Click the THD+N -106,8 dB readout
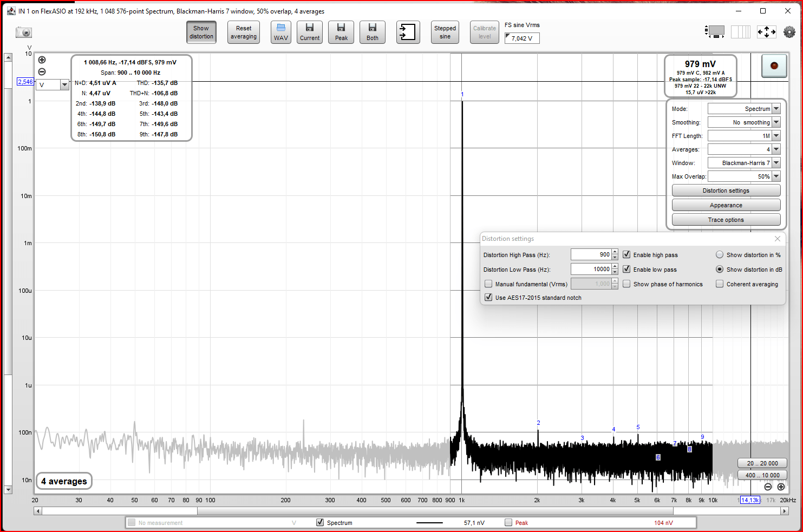The height and width of the screenshot is (532, 803). (154, 93)
